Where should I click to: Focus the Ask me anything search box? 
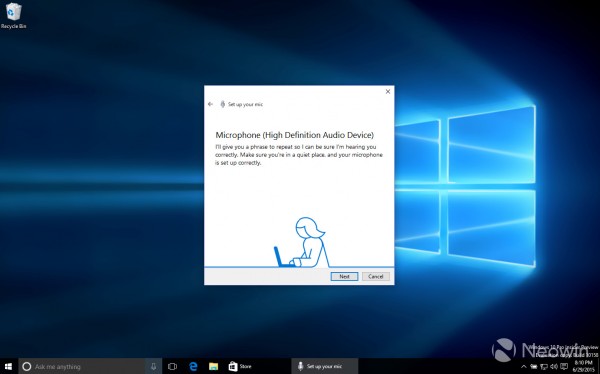(x=82, y=367)
